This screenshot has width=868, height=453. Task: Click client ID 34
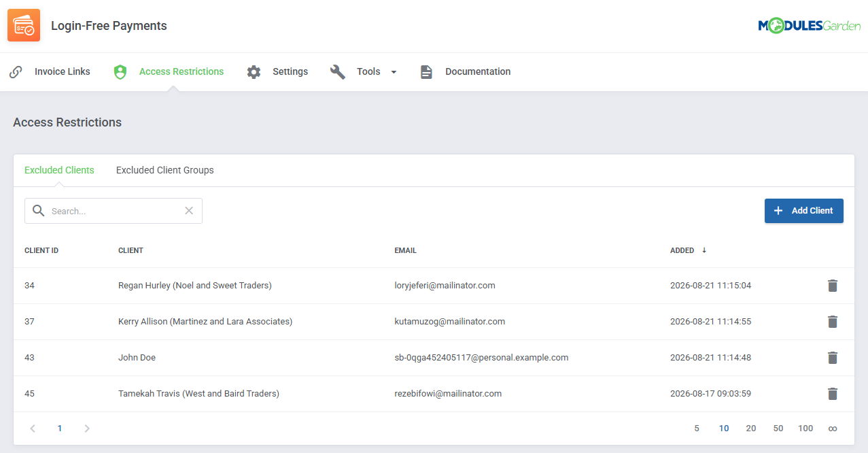tap(29, 286)
